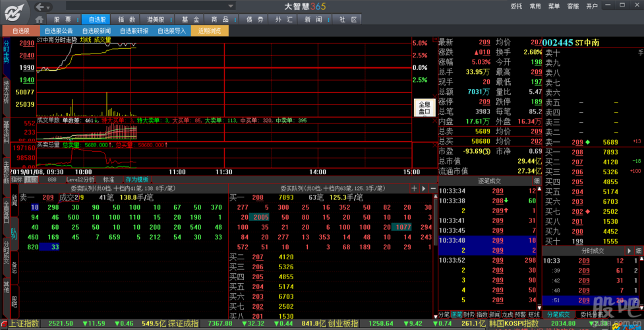This screenshot has width=644, height=330.
Task: Open the 委托分布 tab
Action: (x=591, y=314)
